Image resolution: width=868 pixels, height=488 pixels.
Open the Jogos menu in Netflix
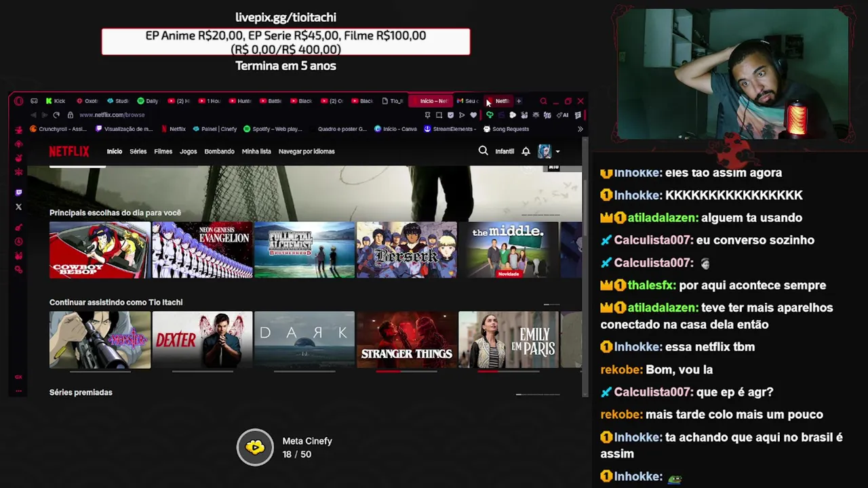point(188,151)
